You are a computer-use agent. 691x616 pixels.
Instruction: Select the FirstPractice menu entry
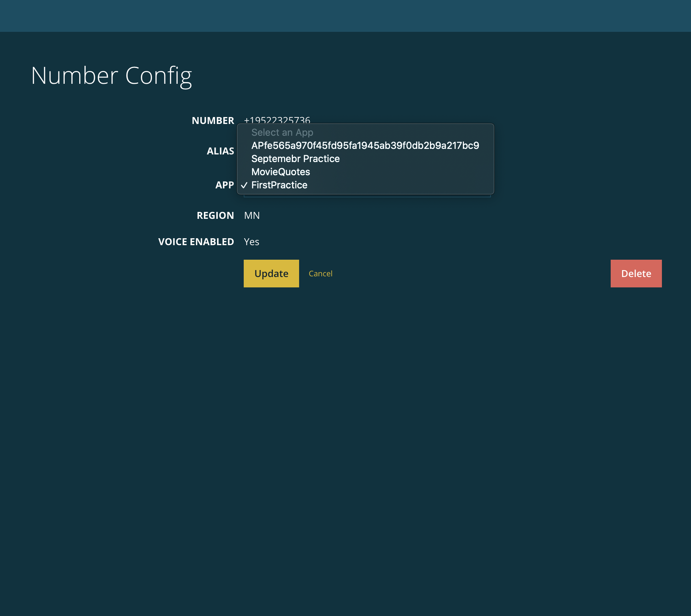[279, 185]
